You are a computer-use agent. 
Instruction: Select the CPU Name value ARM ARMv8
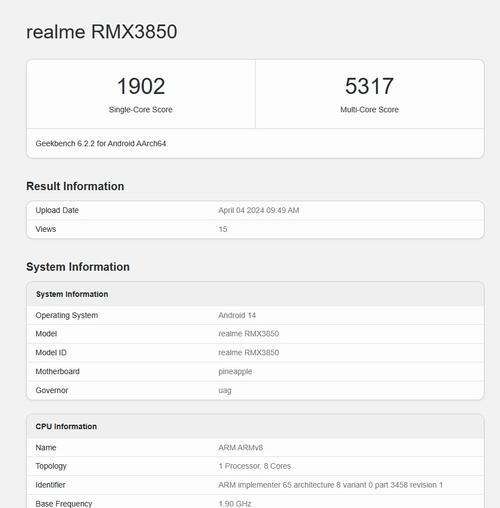pyautogui.click(x=241, y=448)
